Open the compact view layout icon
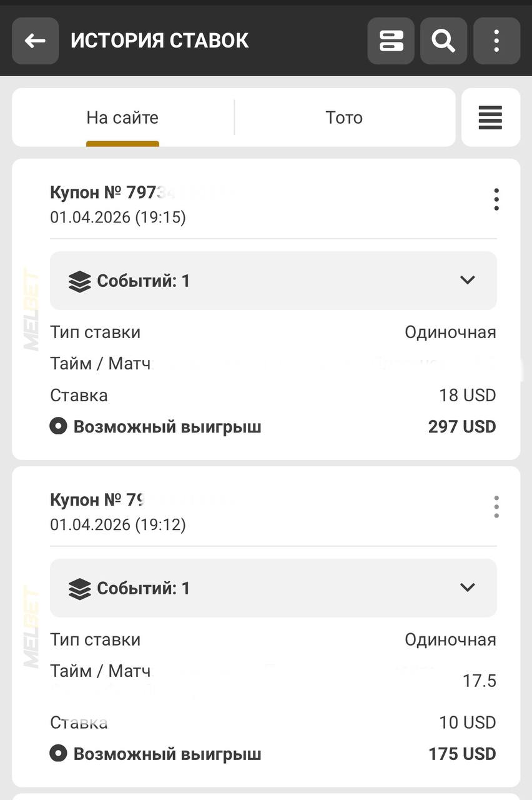 point(391,41)
